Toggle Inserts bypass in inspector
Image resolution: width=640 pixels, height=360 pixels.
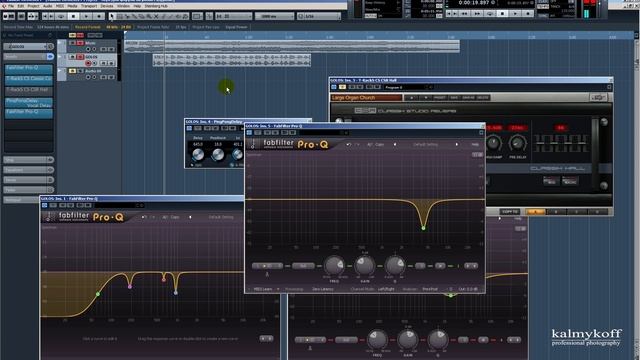click(x=50, y=57)
